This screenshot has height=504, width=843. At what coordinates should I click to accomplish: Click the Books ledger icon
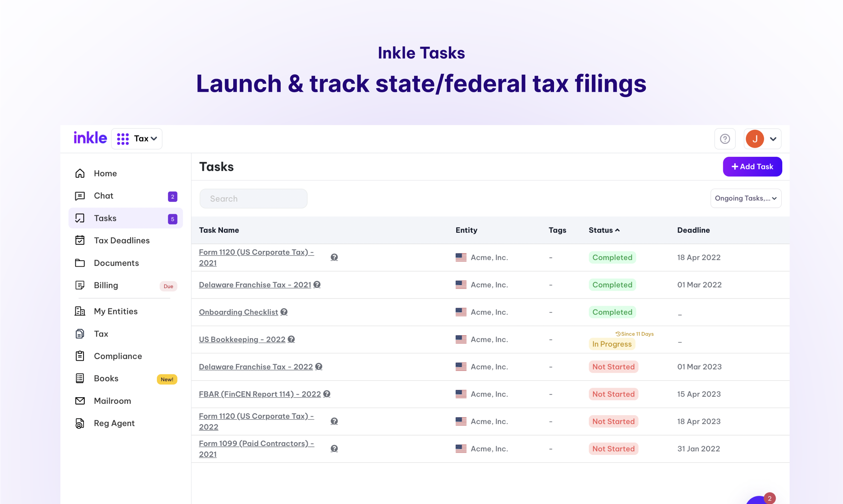(x=80, y=378)
